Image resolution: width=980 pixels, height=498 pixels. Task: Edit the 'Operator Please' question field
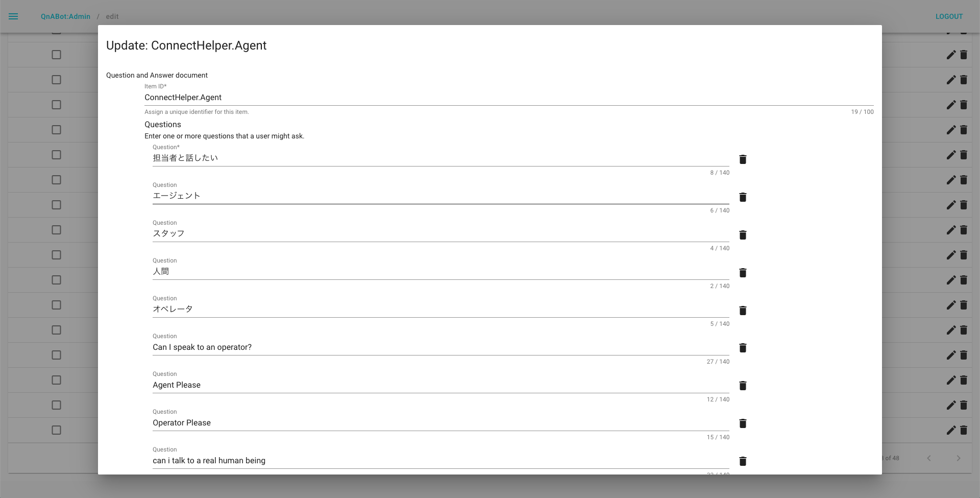click(441, 423)
